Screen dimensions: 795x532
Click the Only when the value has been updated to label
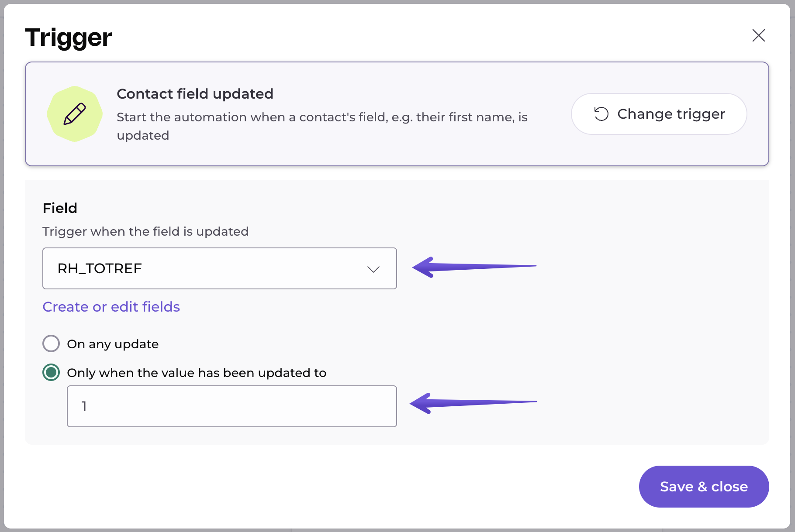[x=197, y=373]
